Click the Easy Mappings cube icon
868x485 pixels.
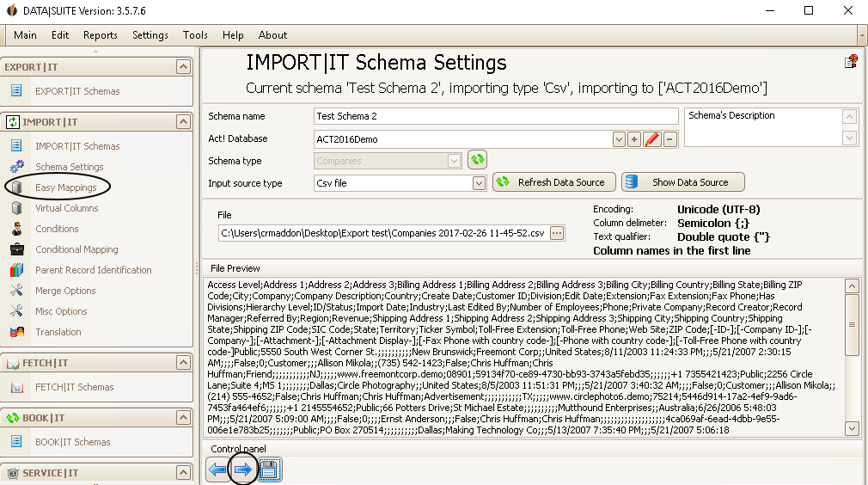(16, 187)
